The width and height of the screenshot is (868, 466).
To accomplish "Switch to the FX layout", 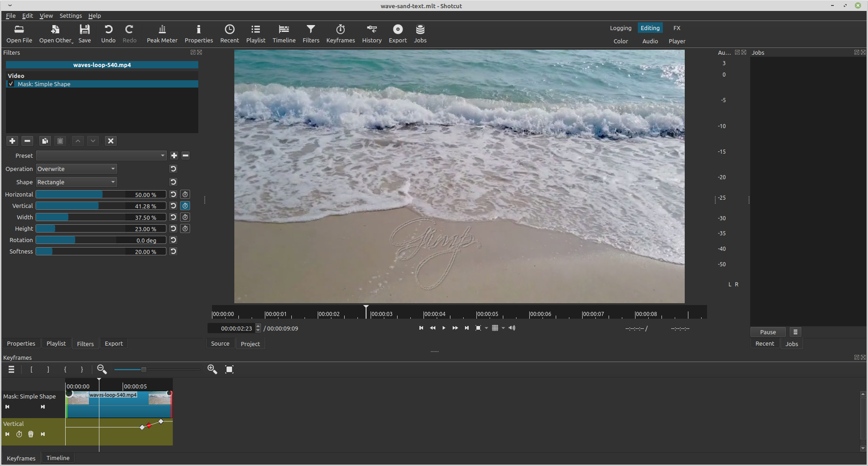I will (x=677, y=28).
